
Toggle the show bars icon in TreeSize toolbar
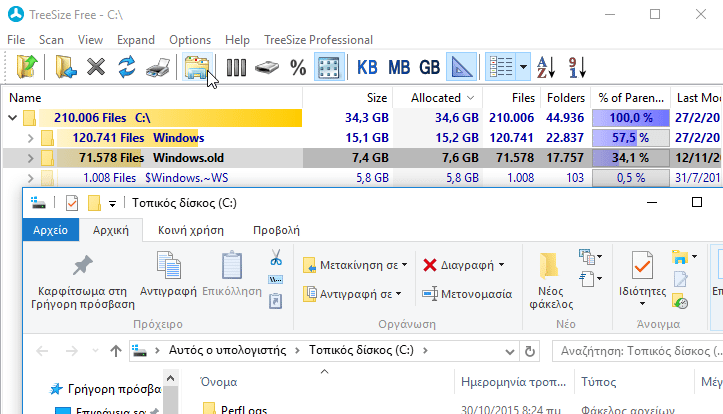(x=236, y=67)
